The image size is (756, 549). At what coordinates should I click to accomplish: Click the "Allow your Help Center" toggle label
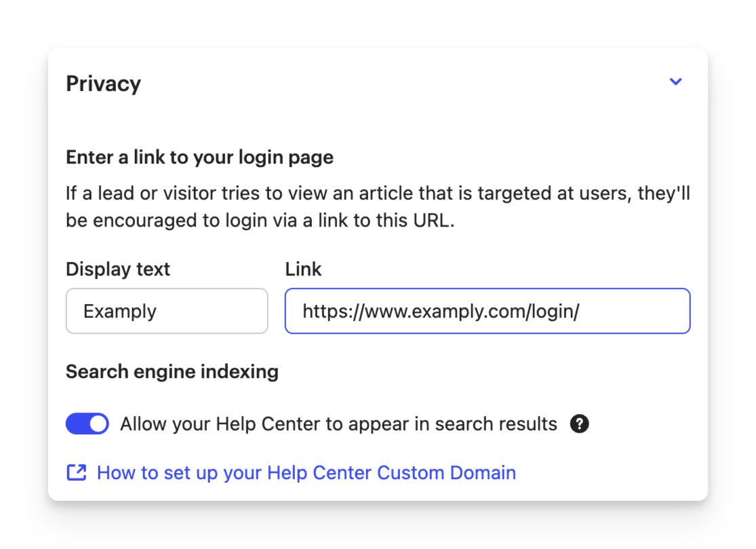pyautogui.click(x=338, y=424)
